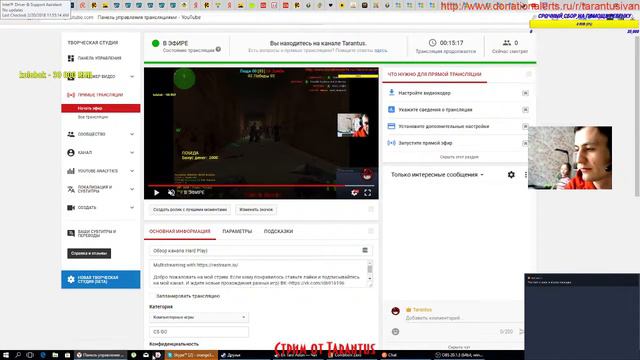Click the YouTube Analytics bar chart icon
This screenshot has height=360, width=640.
point(71,171)
